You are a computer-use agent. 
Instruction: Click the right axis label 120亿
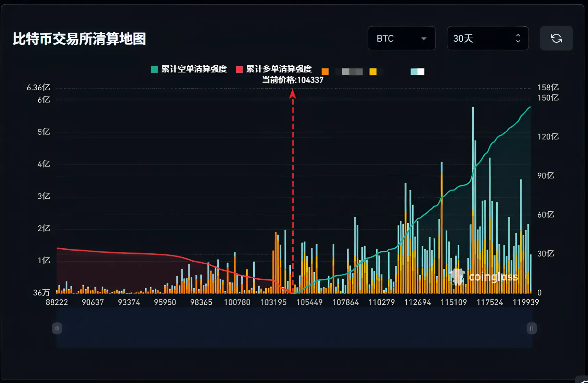pyautogui.click(x=548, y=137)
